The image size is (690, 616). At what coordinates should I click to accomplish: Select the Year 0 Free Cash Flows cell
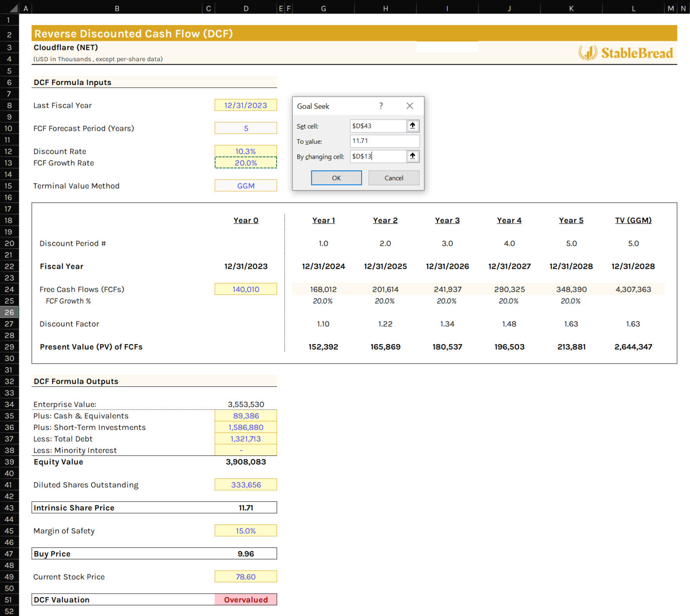click(246, 289)
